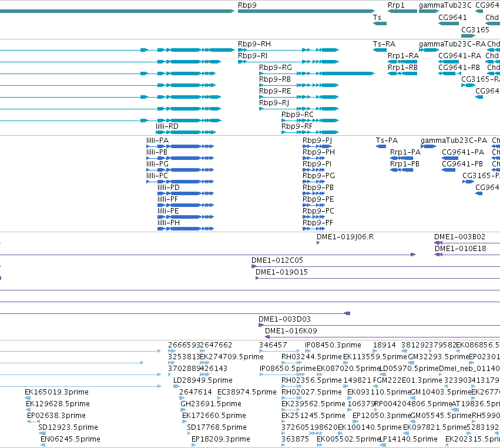Select the DME1-003D03 clone label
The height and width of the screenshot is (448, 500).
click(284, 319)
